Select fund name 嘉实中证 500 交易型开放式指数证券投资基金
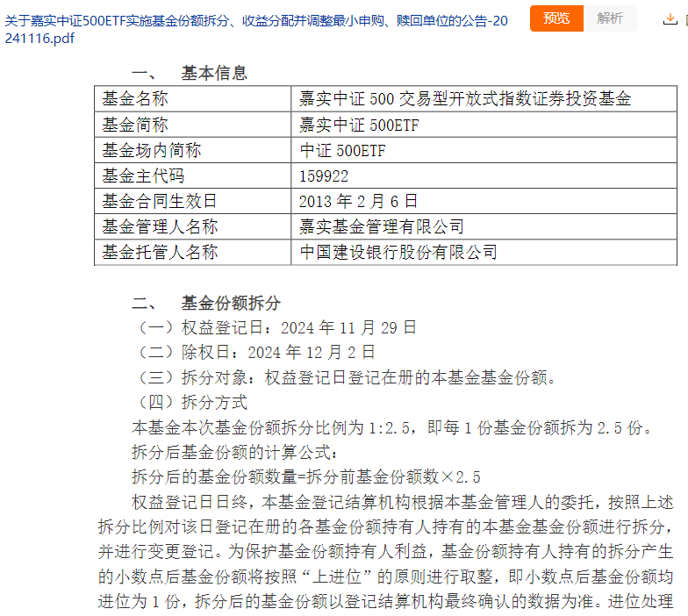Image resolution: width=688 pixels, height=616 pixels. pos(465,98)
